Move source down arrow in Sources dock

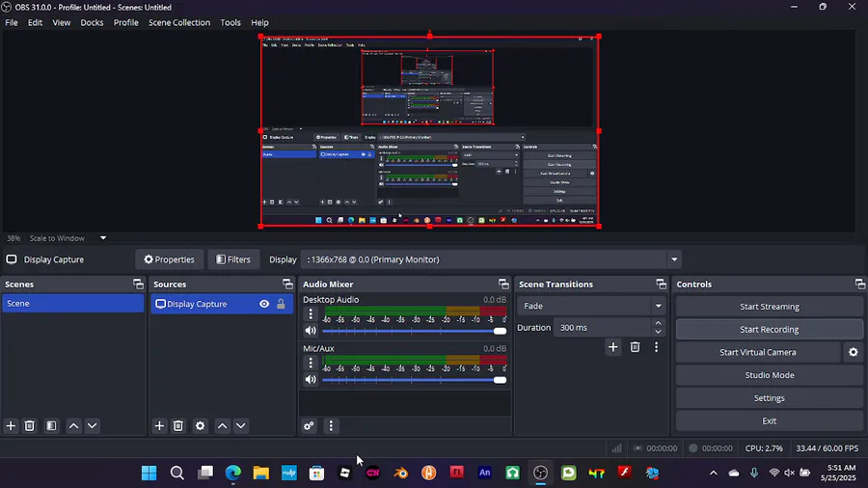point(241,425)
